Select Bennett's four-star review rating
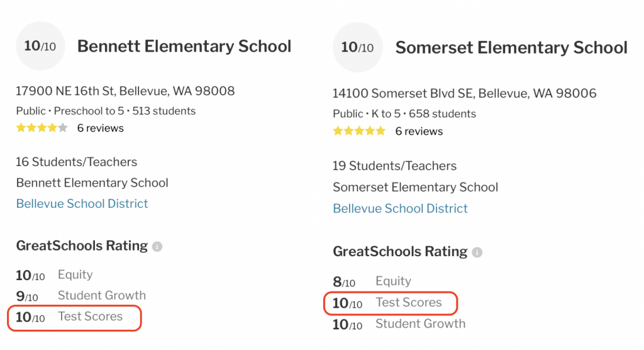Image resolution: width=644 pixels, height=350 pixels. (x=42, y=128)
